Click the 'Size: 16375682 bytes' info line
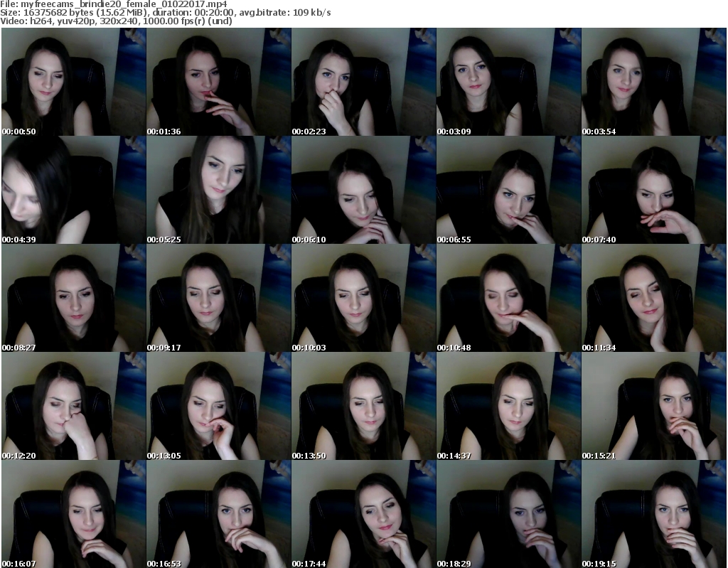Viewport: 728px width, 568px height. 165,13
